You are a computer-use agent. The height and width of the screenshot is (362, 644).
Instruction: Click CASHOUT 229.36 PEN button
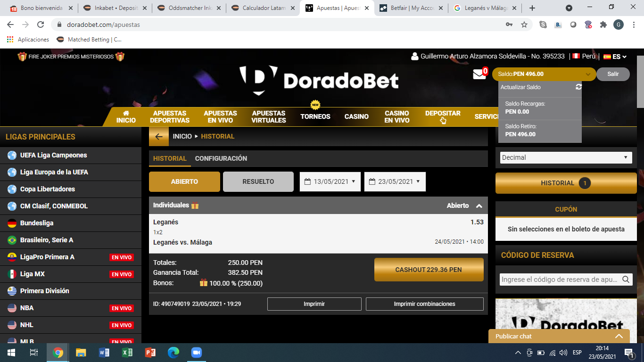coord(429,270)
